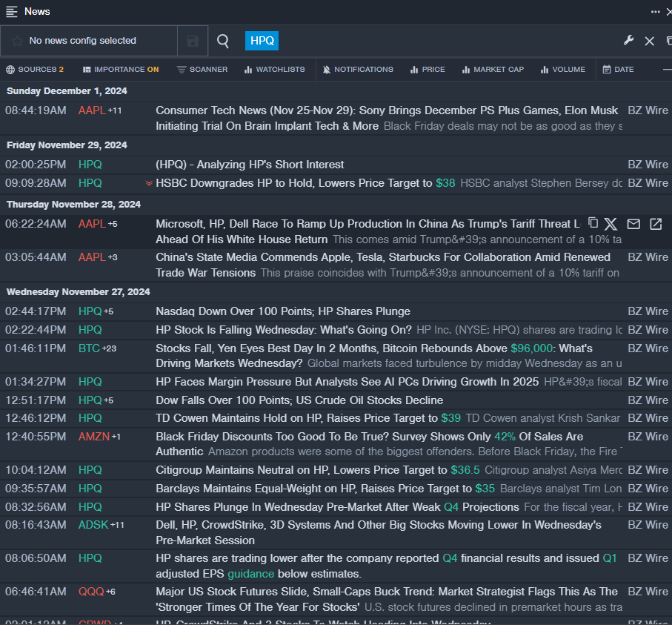This screenshot has width=672, height=625.
Task: Open the Price filter
Action: pos(428,70)
